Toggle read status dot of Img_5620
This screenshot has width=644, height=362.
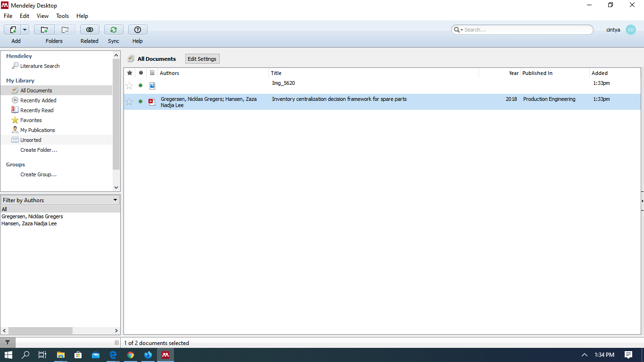pyautogui.click(x=140, y=85)
